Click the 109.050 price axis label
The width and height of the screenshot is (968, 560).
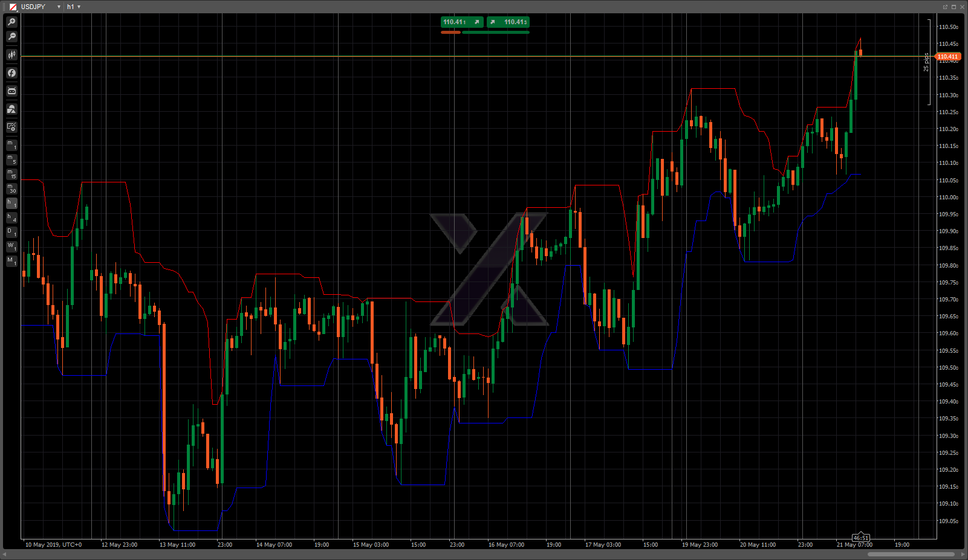tap(948, 521)
